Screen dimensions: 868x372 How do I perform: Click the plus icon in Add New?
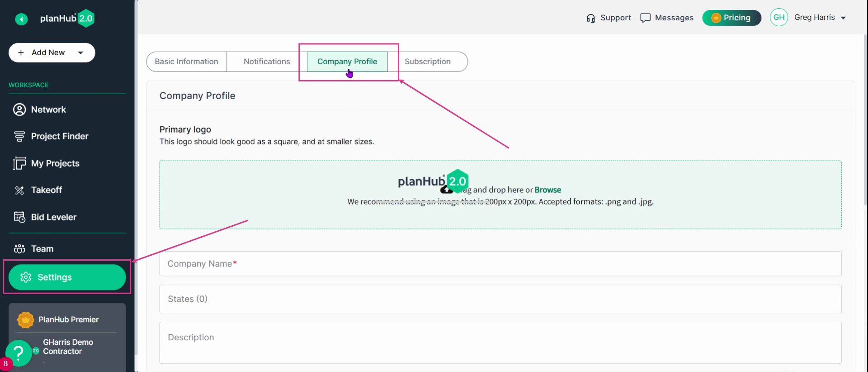click(21, 53)
